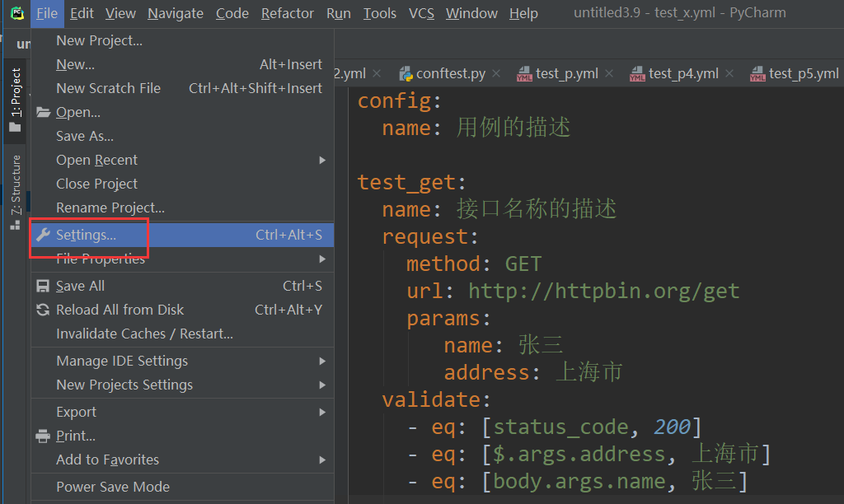This screenshot has height=504, width=844.
Task: Toggle Power Save Mode menu entry
Action: [182, 487]
